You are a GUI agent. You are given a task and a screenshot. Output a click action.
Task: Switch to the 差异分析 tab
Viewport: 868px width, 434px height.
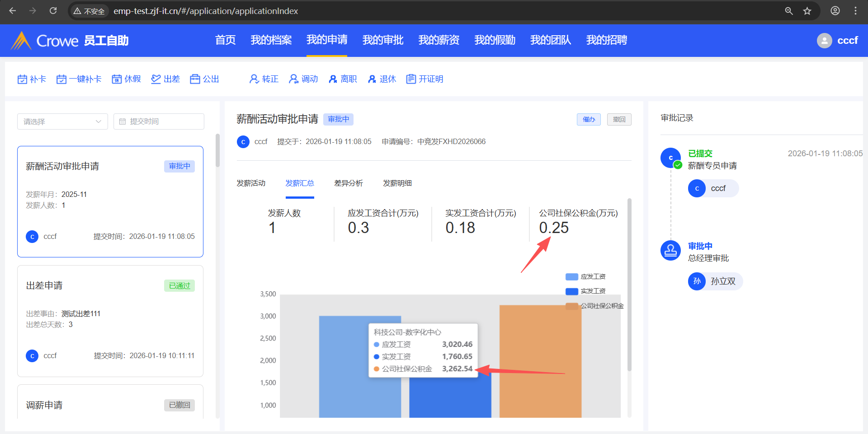pos(348,183)
